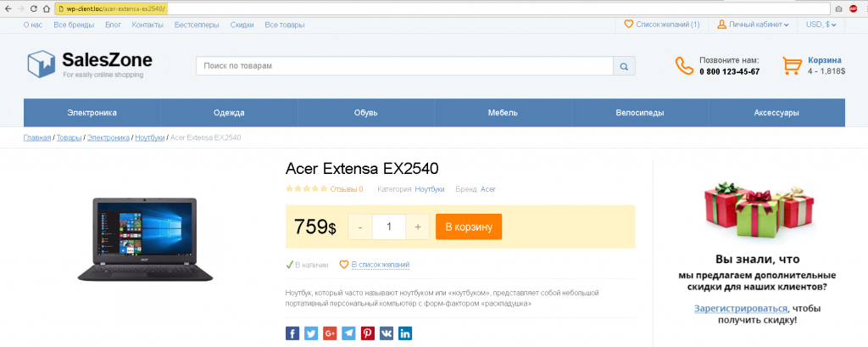Click the Acer Extensa EX2540 product title

pos(362,168)
